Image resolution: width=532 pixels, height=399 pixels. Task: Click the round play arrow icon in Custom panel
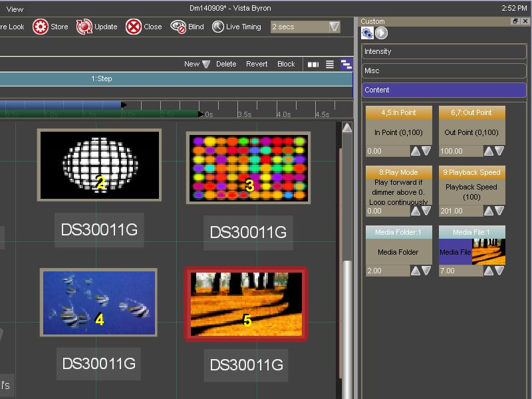[x=381, y=33]
